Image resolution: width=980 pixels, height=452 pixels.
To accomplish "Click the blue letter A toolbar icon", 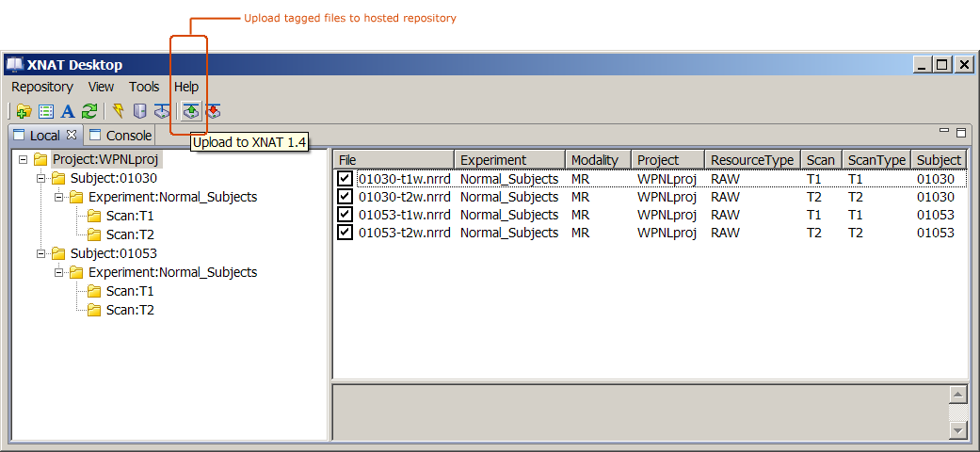I will (x=68, y=111).
